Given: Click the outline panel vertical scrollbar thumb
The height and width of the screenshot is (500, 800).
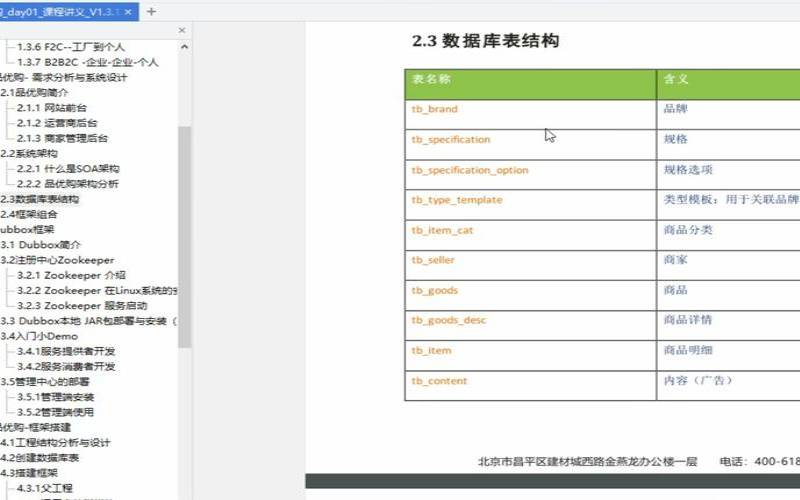Looking at the screenshot, I should point(184,237).
